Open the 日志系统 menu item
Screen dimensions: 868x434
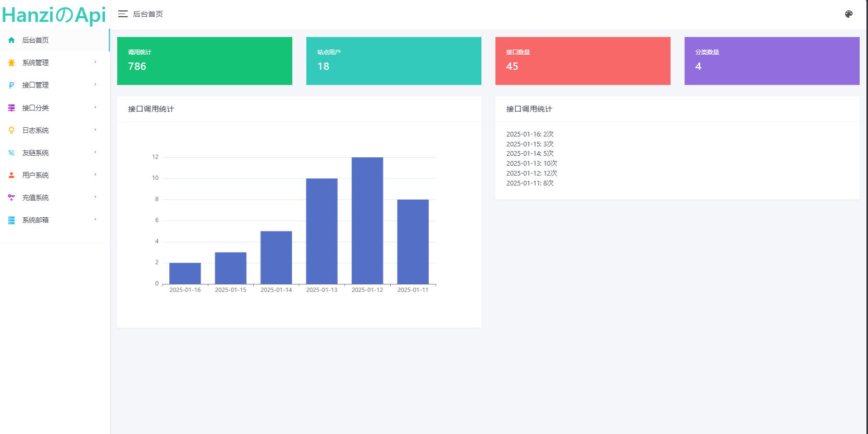pos(55,130)
